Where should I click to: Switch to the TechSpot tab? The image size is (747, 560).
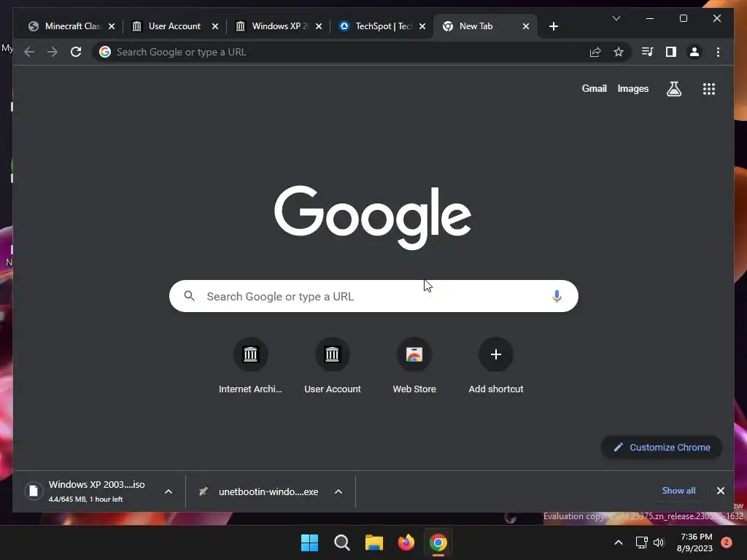[383, 26]
